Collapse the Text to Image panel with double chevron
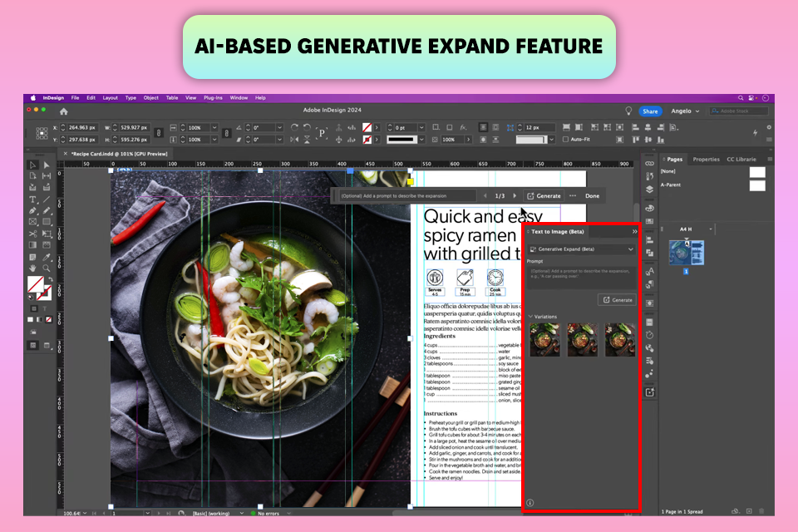This screenshot has width=798, height=532. click(x=634, y=232)
